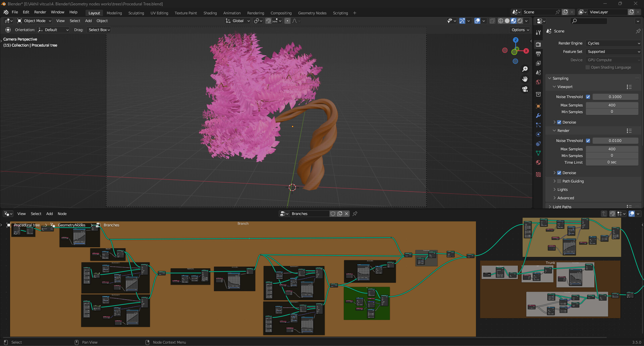Viewport: 644px width, 346px height.
Task: Open the Material Properties sphere icon
Action: tap(538, 162)
